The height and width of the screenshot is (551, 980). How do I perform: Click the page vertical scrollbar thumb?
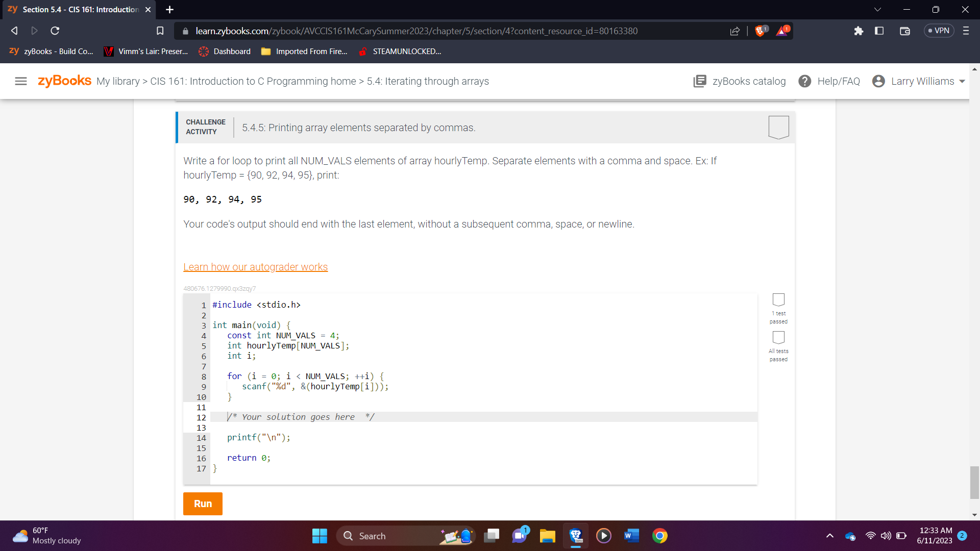tap(974, 482)
